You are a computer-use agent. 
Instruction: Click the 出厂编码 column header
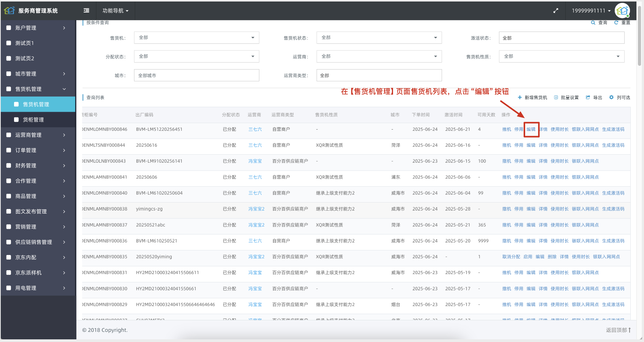click(x=144, y=115)
